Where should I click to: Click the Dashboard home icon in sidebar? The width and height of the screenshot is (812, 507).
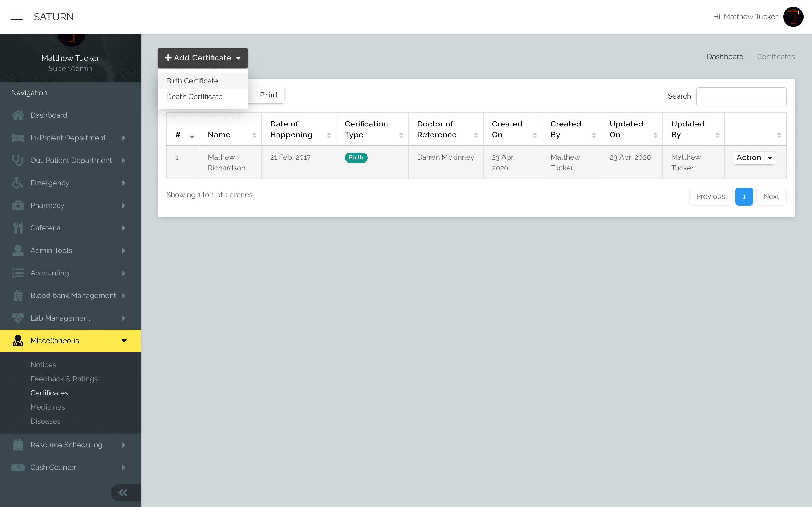click(x=18, y=115)
